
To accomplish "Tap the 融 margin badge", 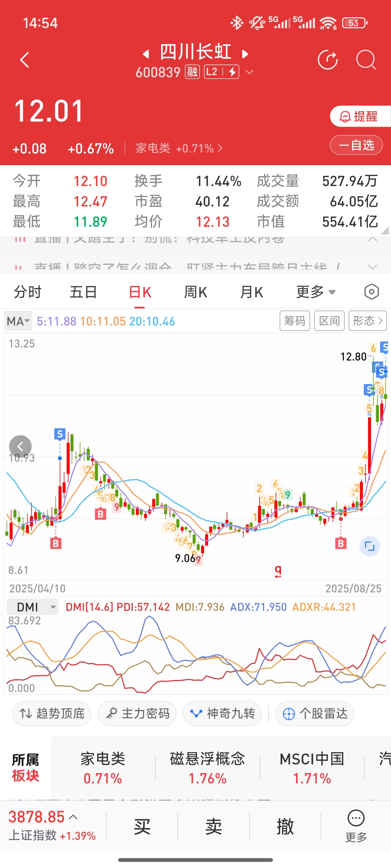I will [x=192, y=72].
